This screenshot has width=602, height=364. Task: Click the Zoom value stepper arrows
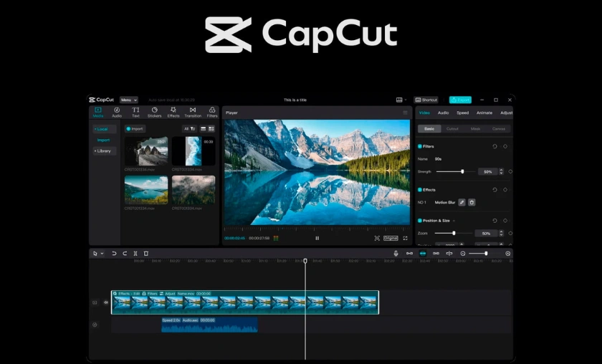(501, 233)
